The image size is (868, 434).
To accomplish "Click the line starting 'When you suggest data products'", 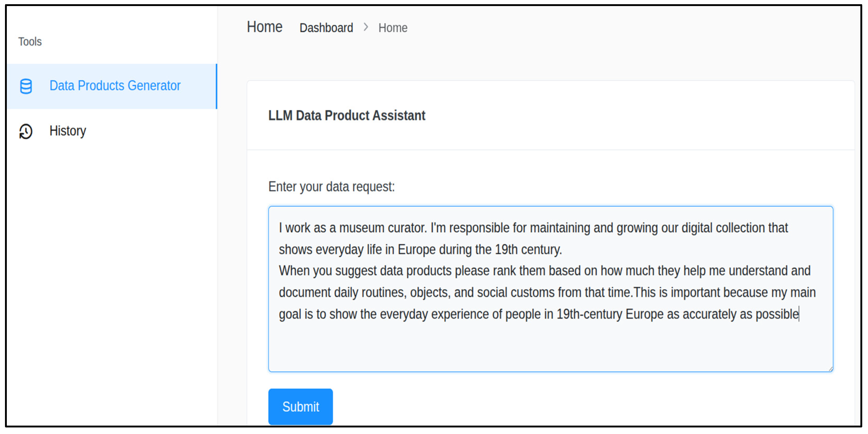I will point(544,271).
